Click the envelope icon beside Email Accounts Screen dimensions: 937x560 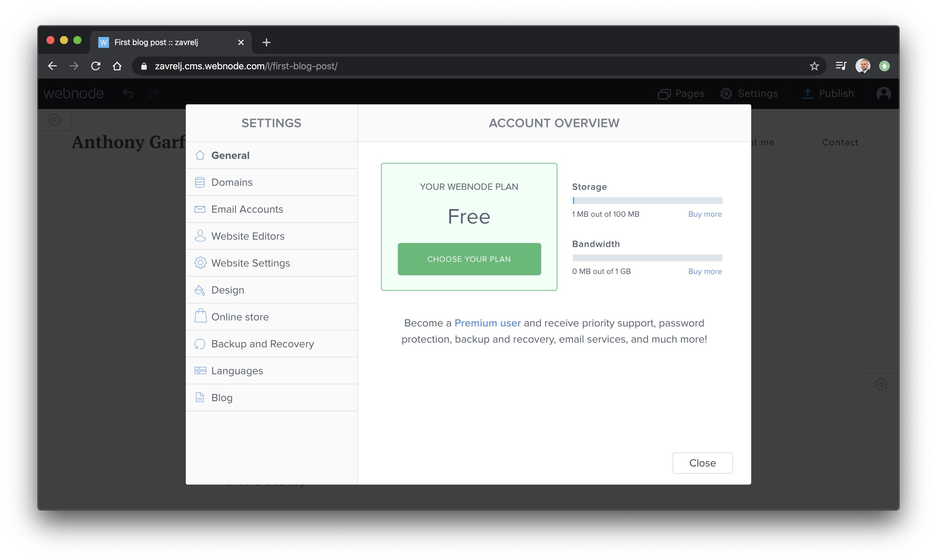point(200,209)
